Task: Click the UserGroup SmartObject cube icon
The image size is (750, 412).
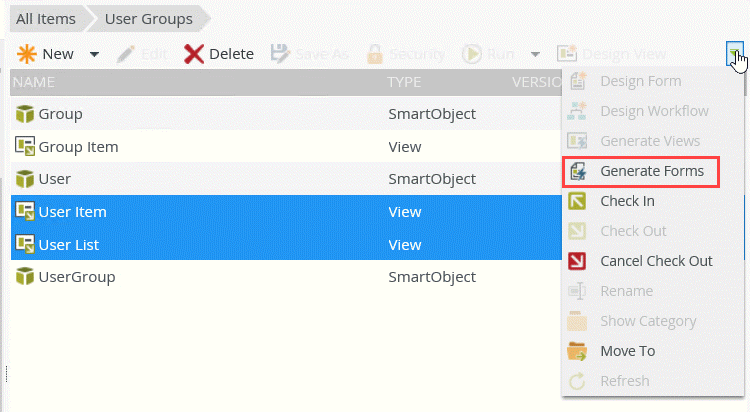Action: pos(25,277)
